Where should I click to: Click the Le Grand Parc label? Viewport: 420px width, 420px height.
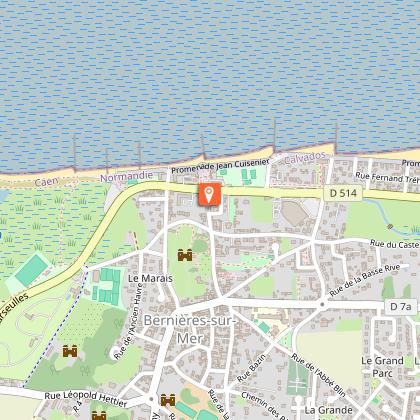(x=382, y=367)
